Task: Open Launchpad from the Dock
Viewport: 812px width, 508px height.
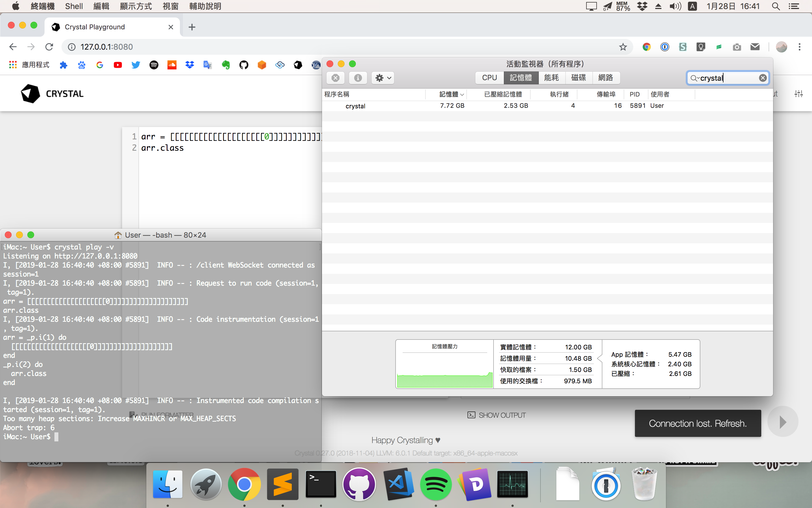Action: tap(206, 484)
